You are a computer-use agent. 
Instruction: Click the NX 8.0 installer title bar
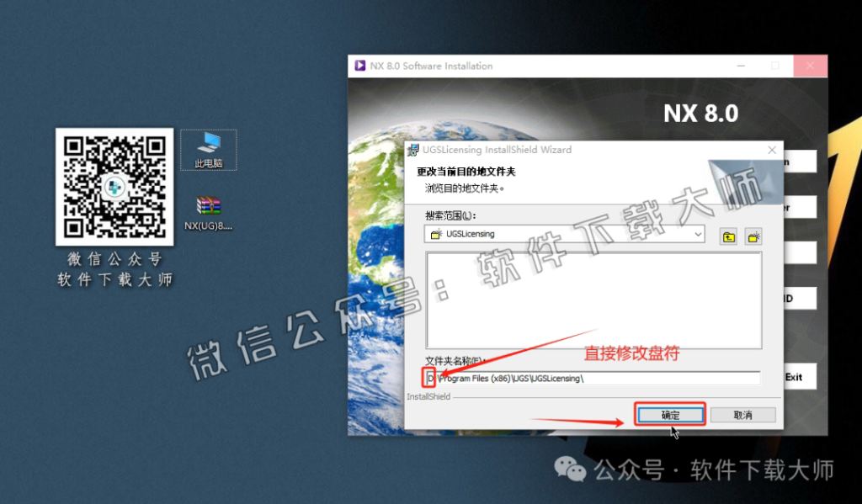pyautogui.click(x=547, y=66)
